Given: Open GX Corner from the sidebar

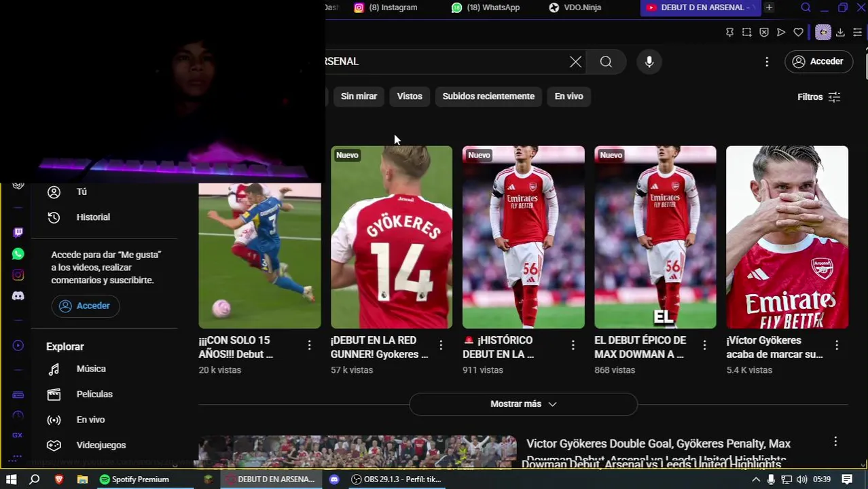Looking at the screenshot, I should tap(18, 435).
